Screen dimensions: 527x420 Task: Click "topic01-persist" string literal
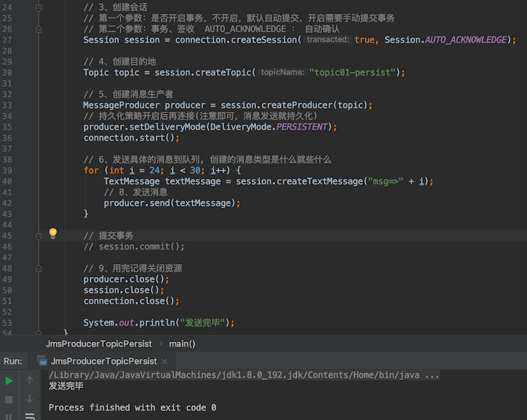tap(352, 73)
